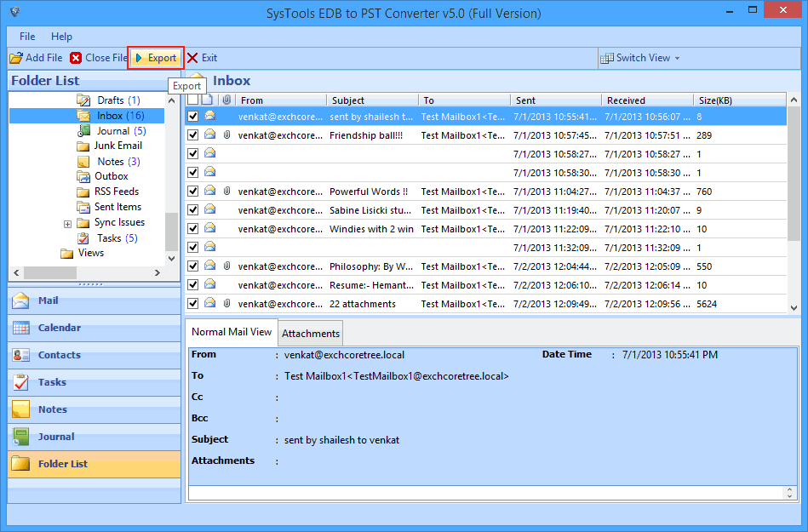808x532 pixels.
Task: Sort by the Size(KB) column header
Action: [740, 100]
